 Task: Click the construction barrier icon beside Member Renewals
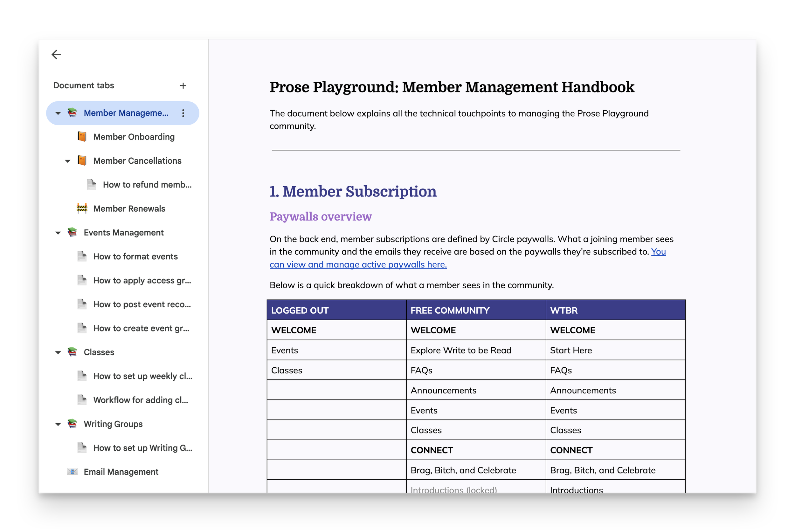click(82, 208)
